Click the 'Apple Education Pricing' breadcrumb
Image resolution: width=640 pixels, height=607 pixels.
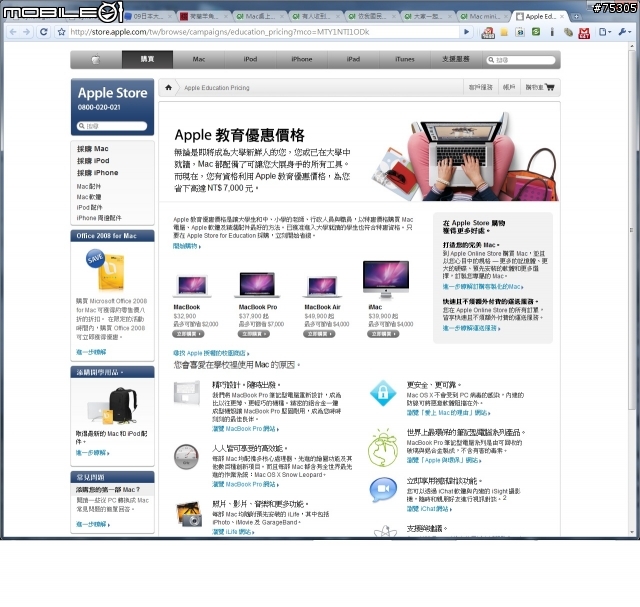[217, 88]
